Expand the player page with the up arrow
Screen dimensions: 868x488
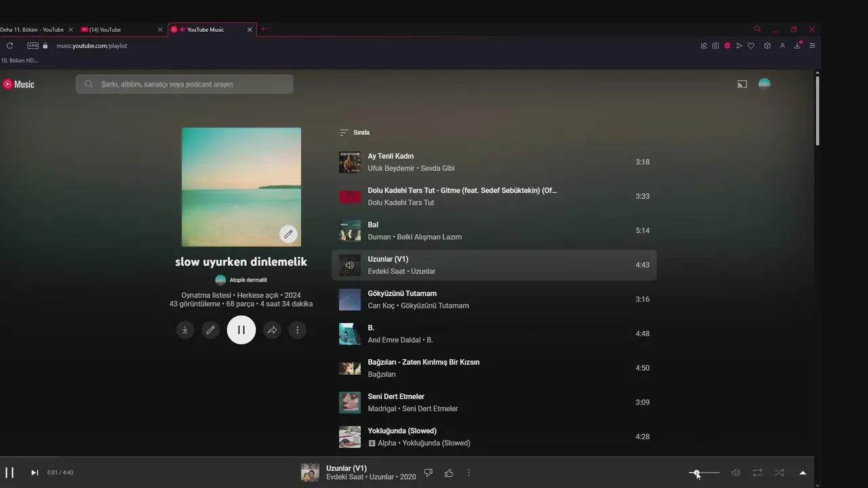click(x=803, y=472)
